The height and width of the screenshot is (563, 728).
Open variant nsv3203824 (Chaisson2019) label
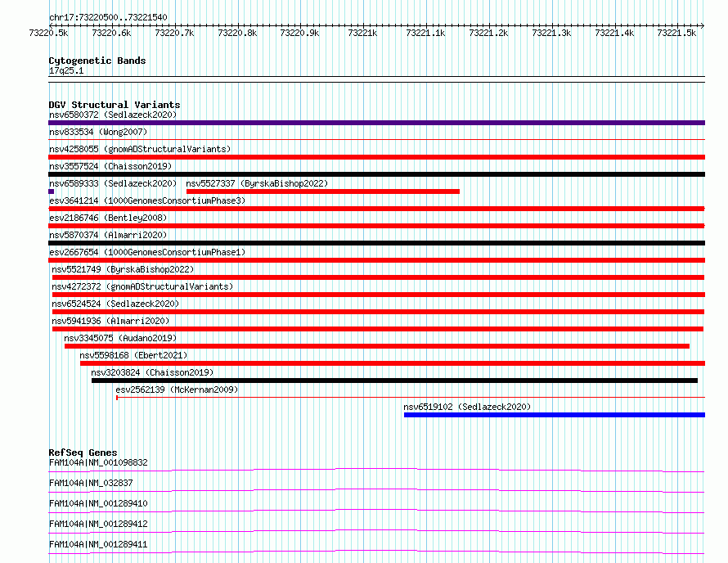[x=152, y=372]
